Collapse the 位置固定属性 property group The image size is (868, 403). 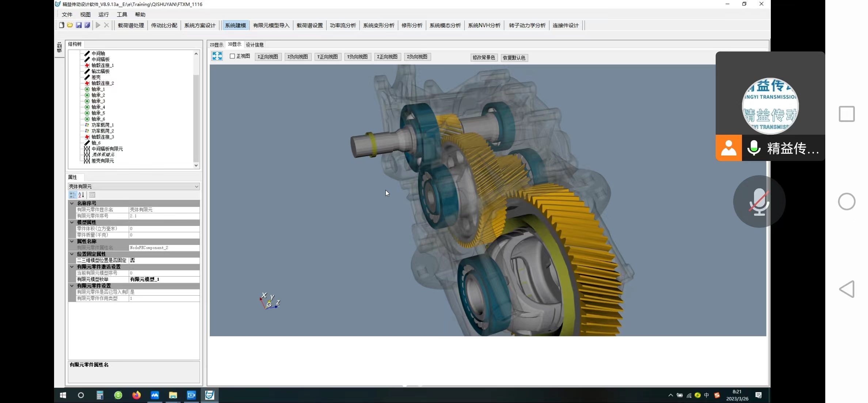(72, 254)
